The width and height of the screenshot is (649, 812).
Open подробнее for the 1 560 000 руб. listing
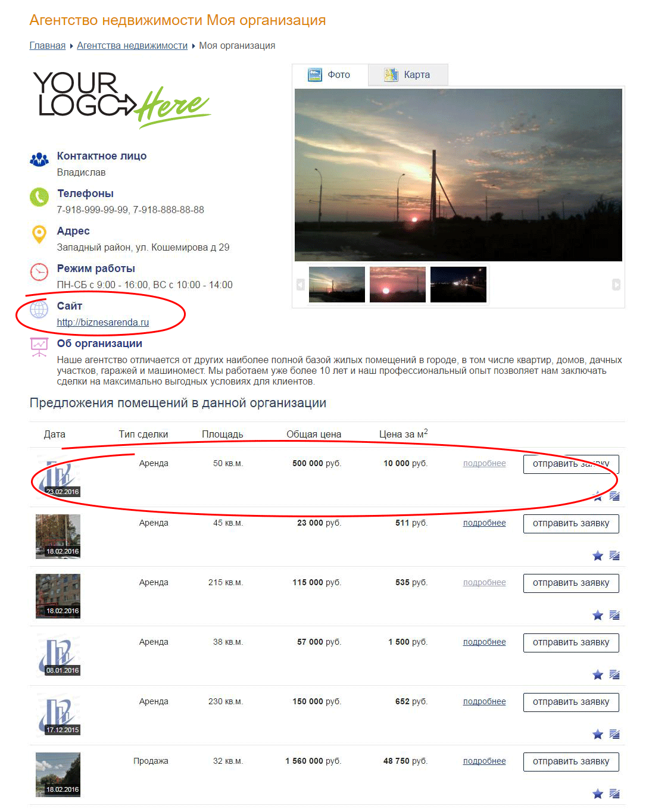point(484,761)
